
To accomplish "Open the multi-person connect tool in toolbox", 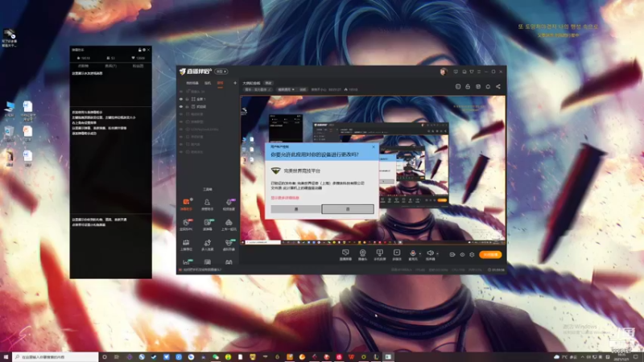I will [x=207, y=245].
